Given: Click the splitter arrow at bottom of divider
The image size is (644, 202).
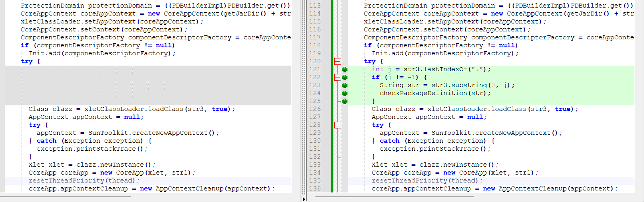Looking at the screenshot, I should point(304,199).
